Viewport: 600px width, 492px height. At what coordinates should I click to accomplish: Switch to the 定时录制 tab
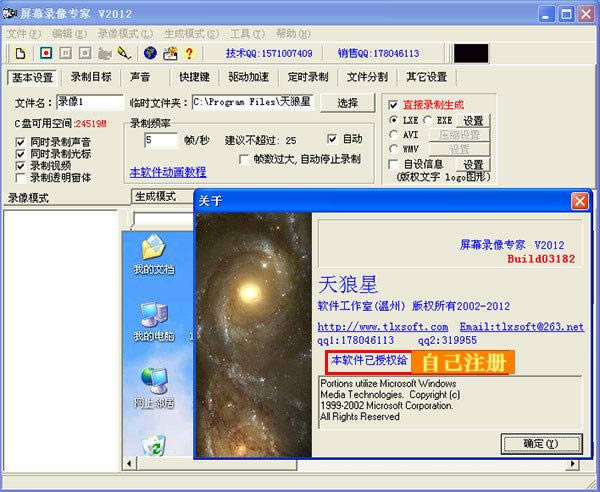point(308,77)
